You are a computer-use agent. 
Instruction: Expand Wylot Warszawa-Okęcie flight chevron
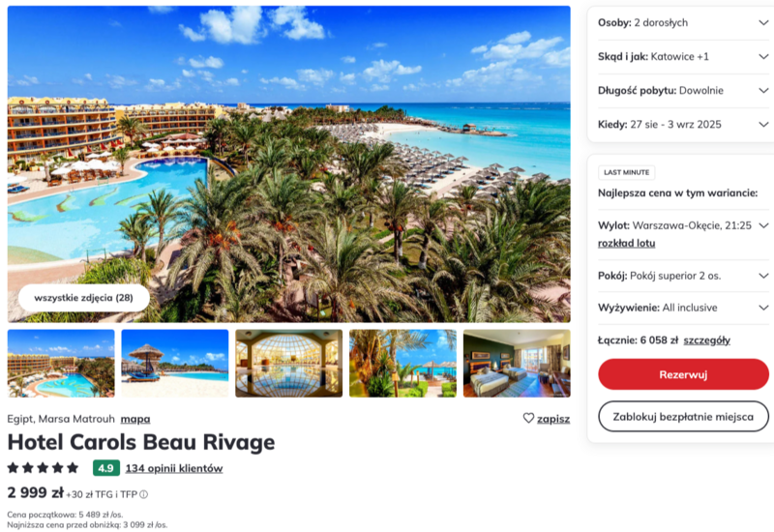coord(763,225)
